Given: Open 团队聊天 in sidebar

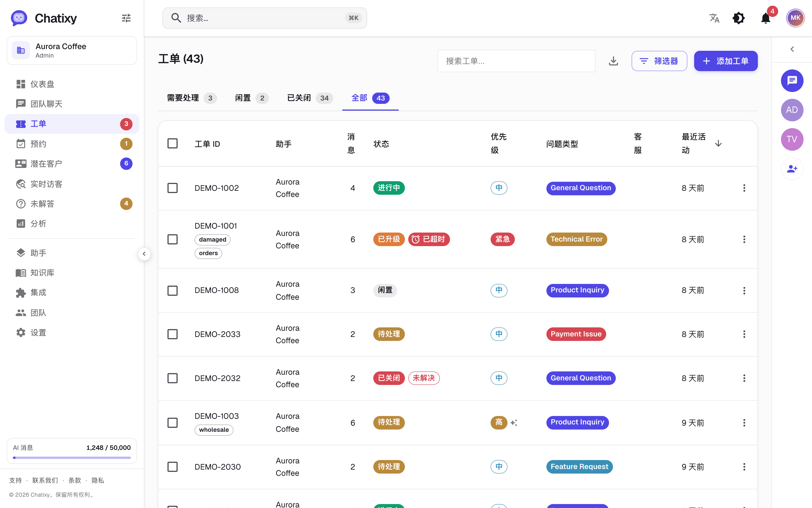Looking at the screenshot, I should pyautogui.click(x=72, y=104).
